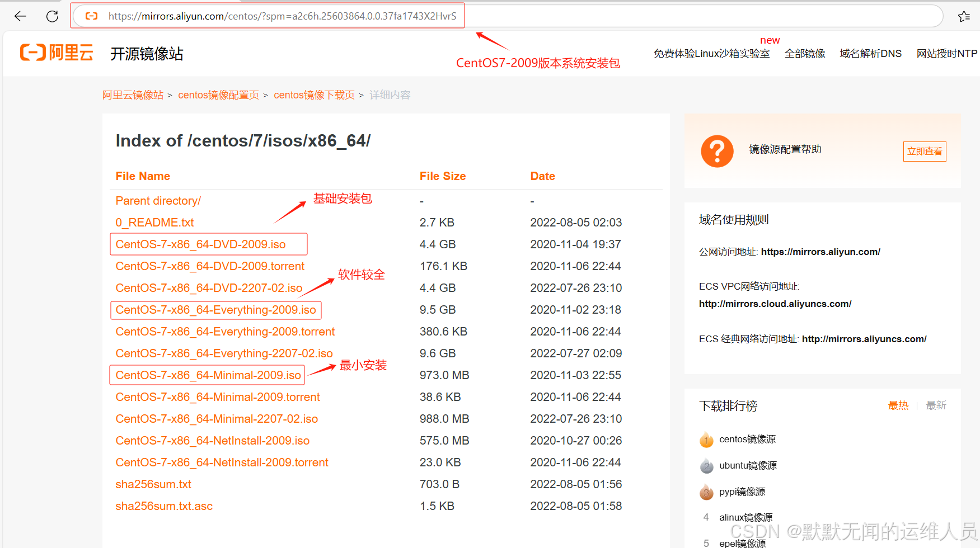Click the Aliyun logo

pyautogui.click(x=57, y=53)
